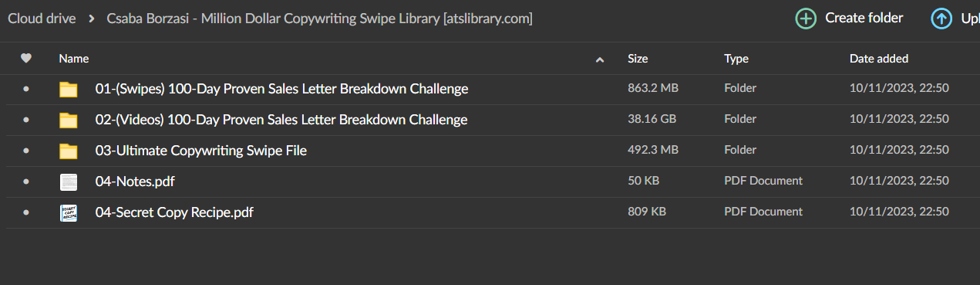Sort files by the Type column
This screenshot has height=285, width=980.
[x=736, y=59]
